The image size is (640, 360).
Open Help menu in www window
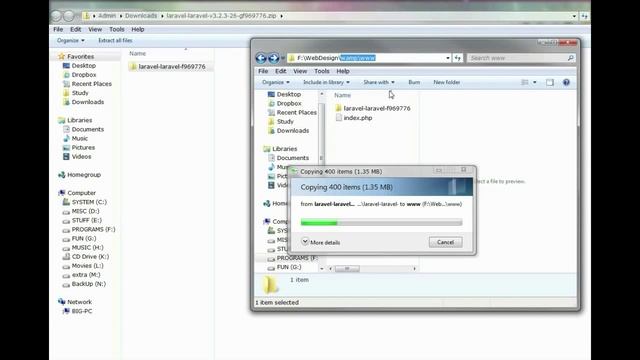pos(343,71)
